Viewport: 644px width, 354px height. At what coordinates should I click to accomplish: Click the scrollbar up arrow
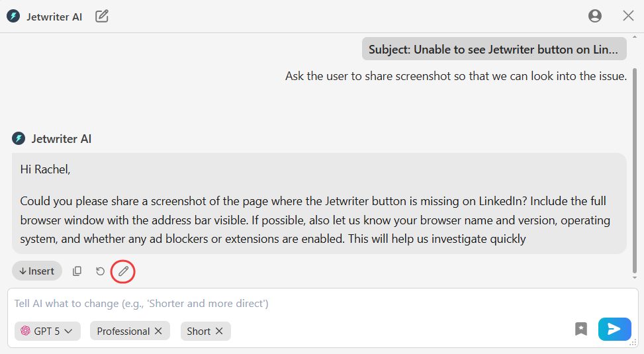pyautogui.click(x=635, y=37)
